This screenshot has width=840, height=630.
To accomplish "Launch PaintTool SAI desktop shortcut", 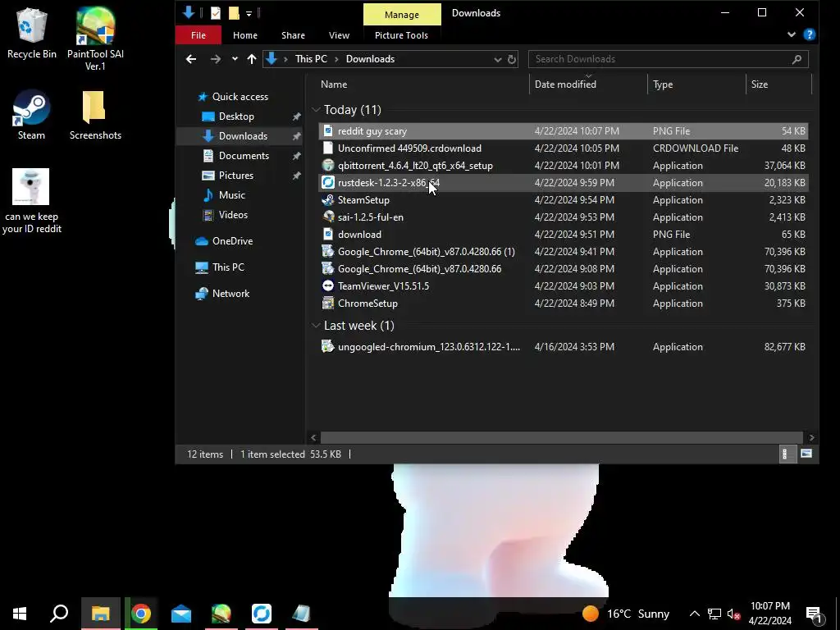I will click(95, 39).
